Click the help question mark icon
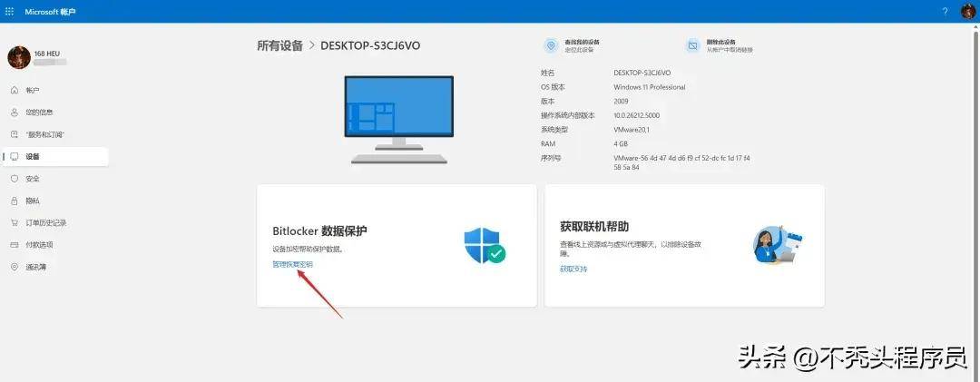980x382 pixels. coord(945,11)
